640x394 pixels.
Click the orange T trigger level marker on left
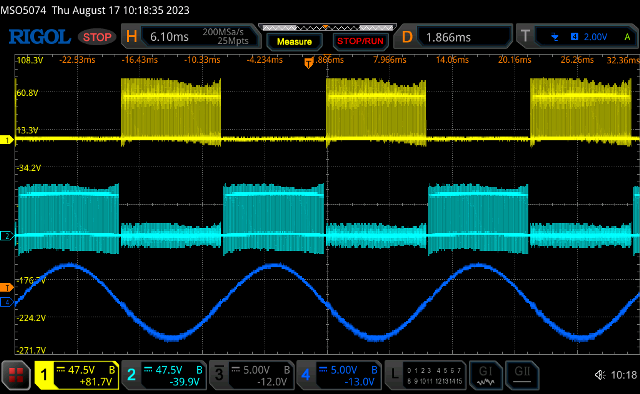click(7, 288)
